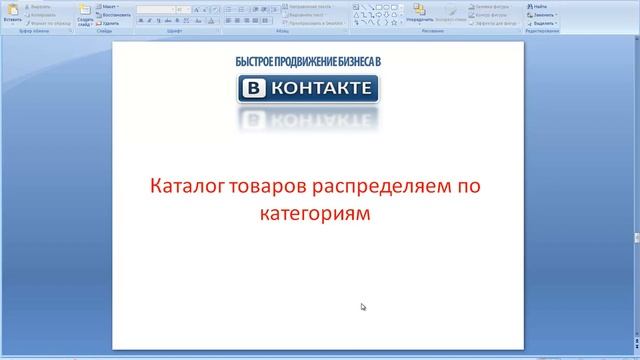Toggle the numbered list icon

pyautogui.click(x=241, y=9)
